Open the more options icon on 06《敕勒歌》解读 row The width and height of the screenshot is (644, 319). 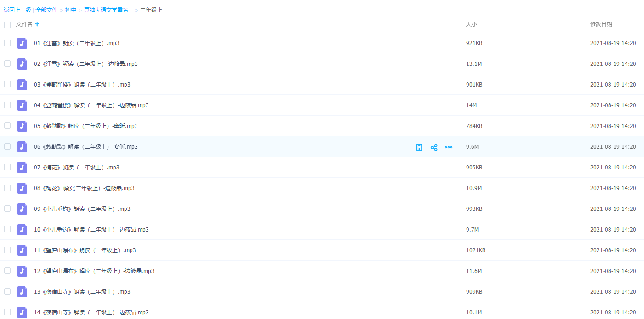pyautogui.click(x=449, y=147)
